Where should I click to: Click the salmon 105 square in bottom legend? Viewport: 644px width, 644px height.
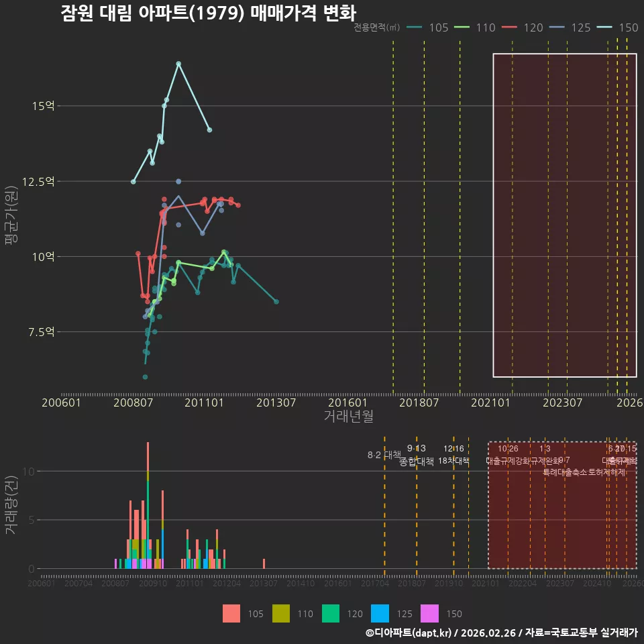pos(231,614)
